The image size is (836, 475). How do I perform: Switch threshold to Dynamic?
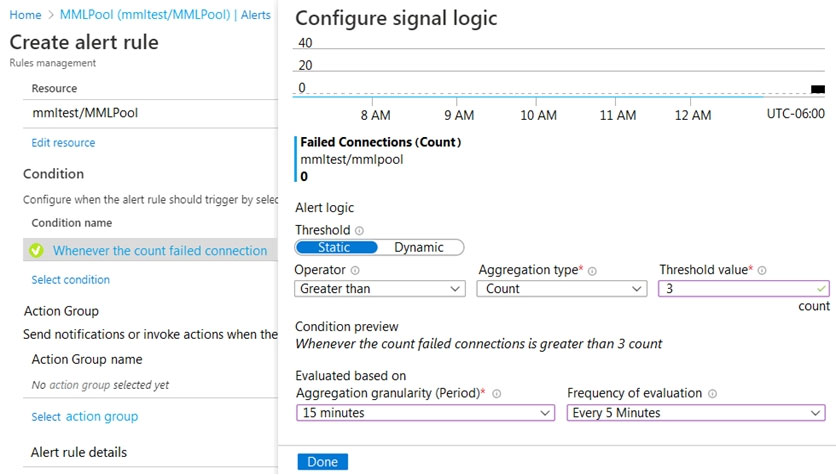(x=419, y=247)
